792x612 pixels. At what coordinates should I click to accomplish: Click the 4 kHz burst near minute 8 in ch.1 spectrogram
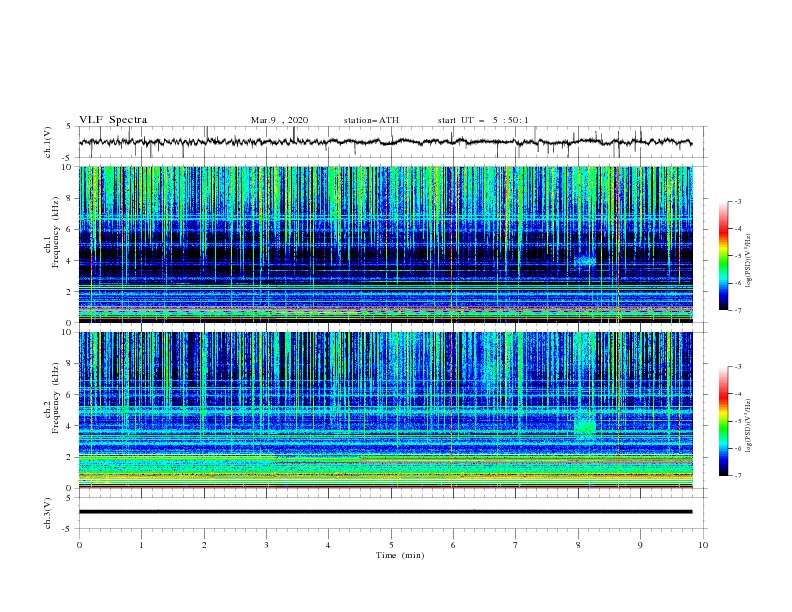(585, 261)
